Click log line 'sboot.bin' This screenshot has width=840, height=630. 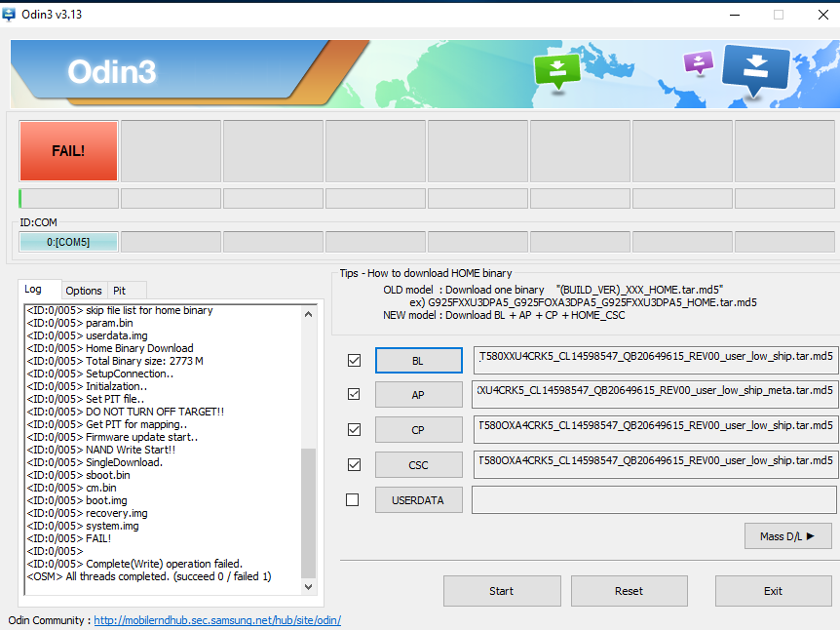pyautogui.click(x=78, y=475)
